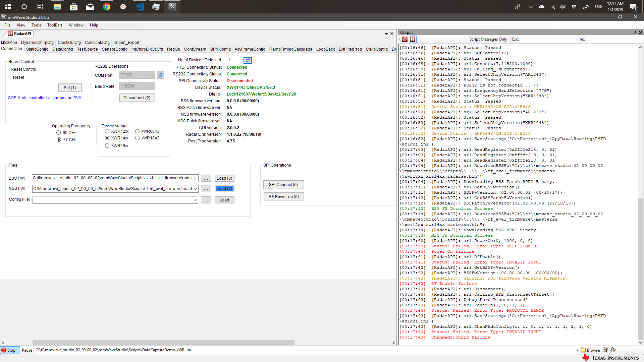Click the edit script icon next to Browse
Viewport: 644px width, 362px height.
[605, 350]
